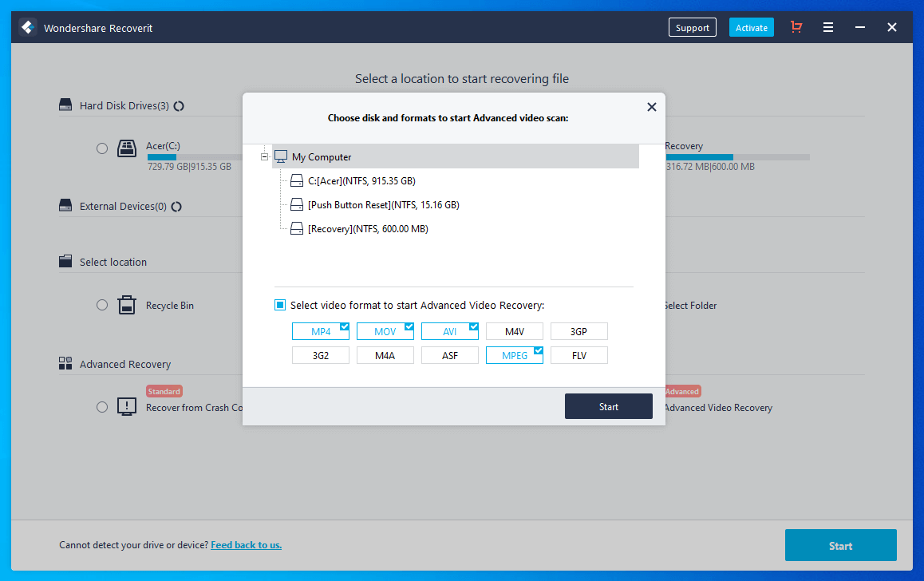Refresh the External Devices list

176,206
